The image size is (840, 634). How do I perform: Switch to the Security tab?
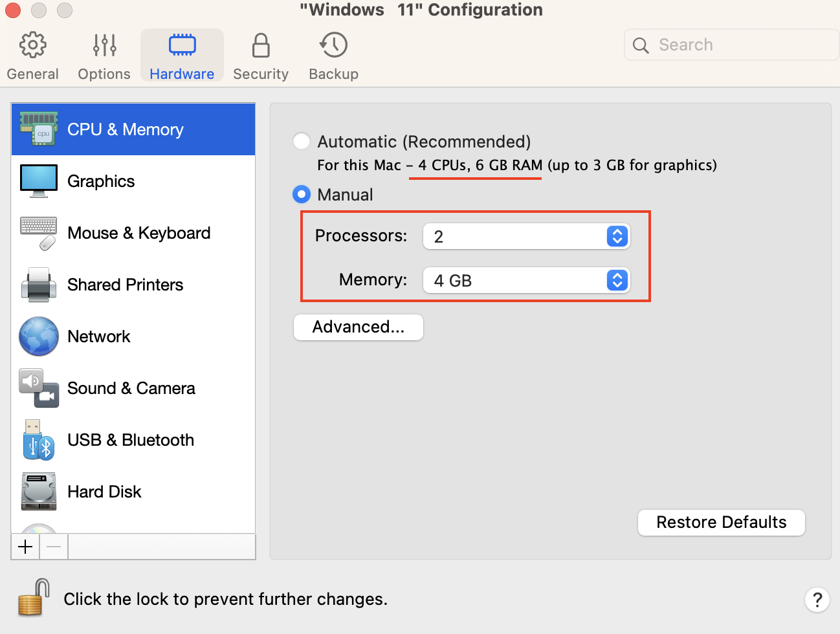pos(260,55)
